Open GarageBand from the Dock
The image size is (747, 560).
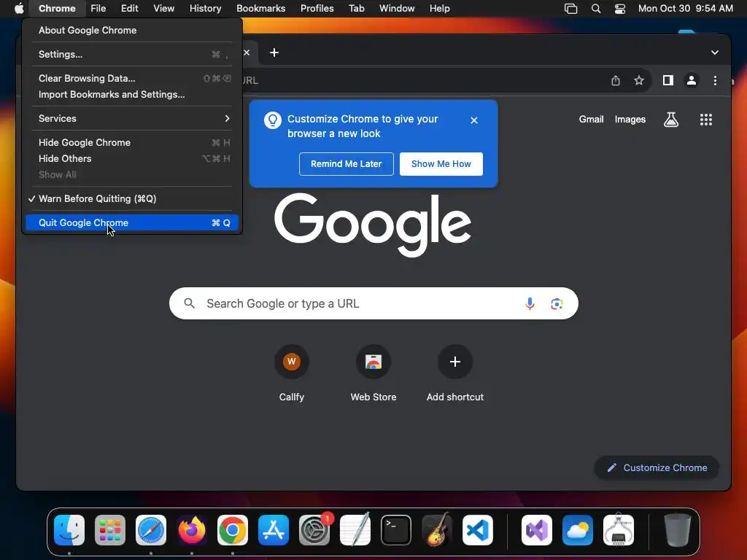click(x=437, y=530)
